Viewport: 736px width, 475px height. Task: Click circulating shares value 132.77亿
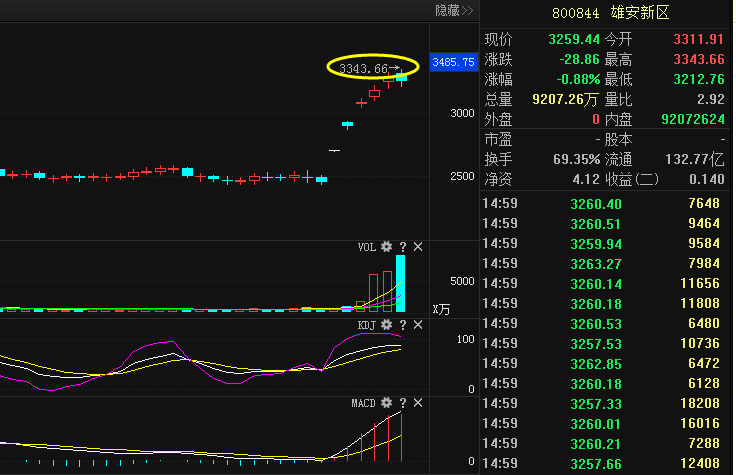pos(695,159)
